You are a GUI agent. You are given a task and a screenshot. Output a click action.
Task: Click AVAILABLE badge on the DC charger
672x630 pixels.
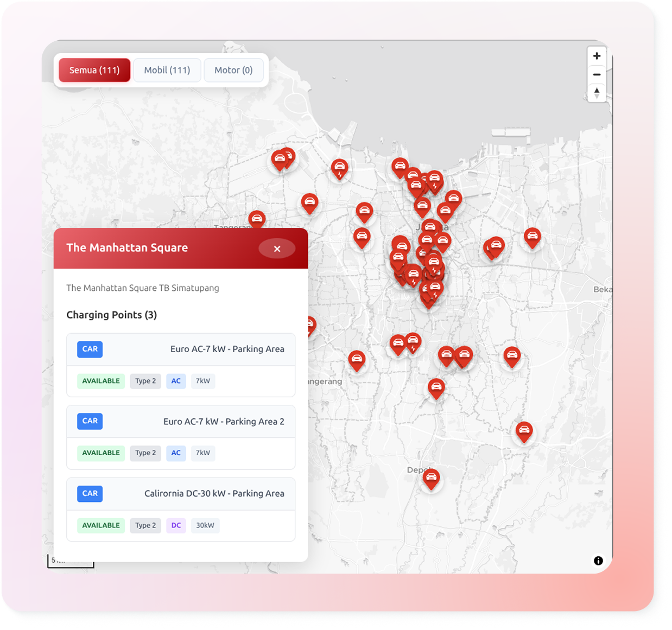[x=101, y=525]
